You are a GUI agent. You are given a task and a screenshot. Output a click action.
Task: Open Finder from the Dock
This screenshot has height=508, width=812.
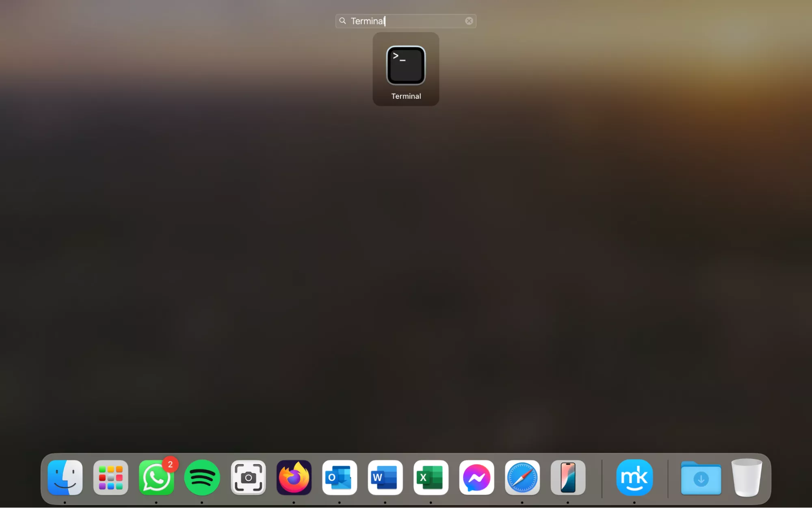coord(65,478)
